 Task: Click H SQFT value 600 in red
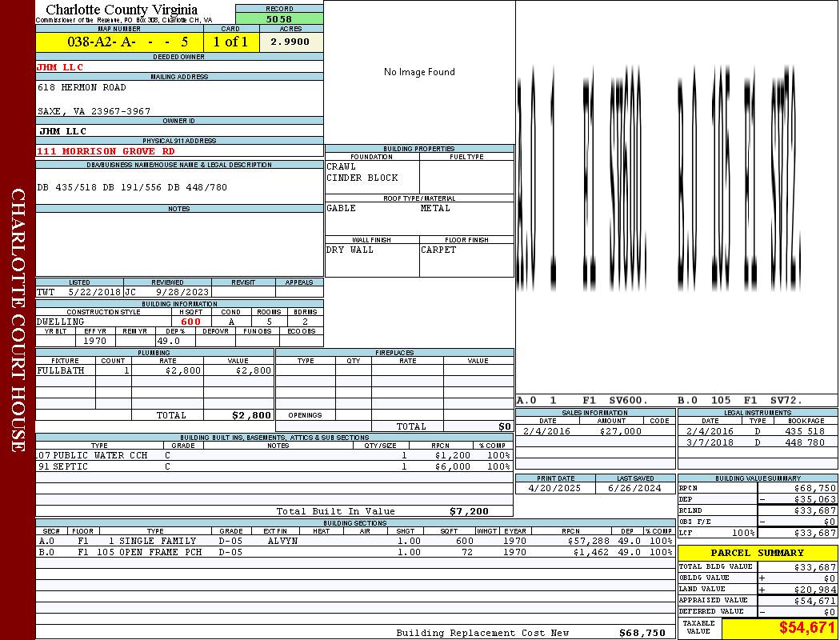190,322
